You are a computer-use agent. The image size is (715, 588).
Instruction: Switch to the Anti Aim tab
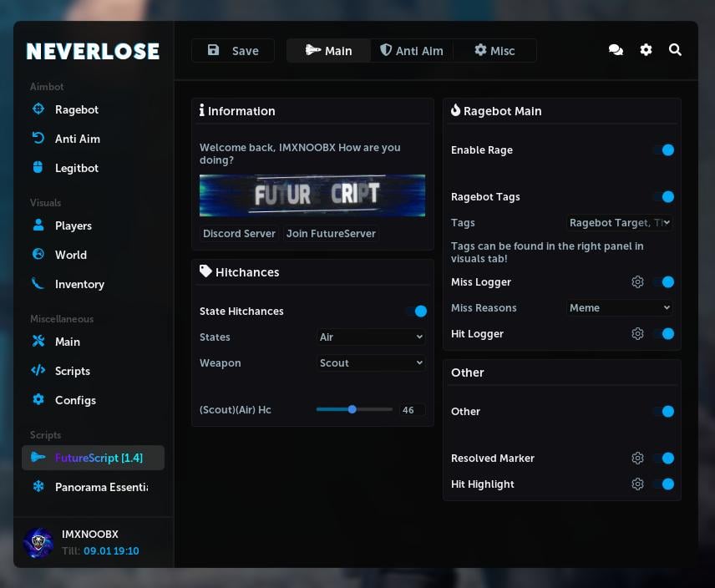[x=412, y=50]
